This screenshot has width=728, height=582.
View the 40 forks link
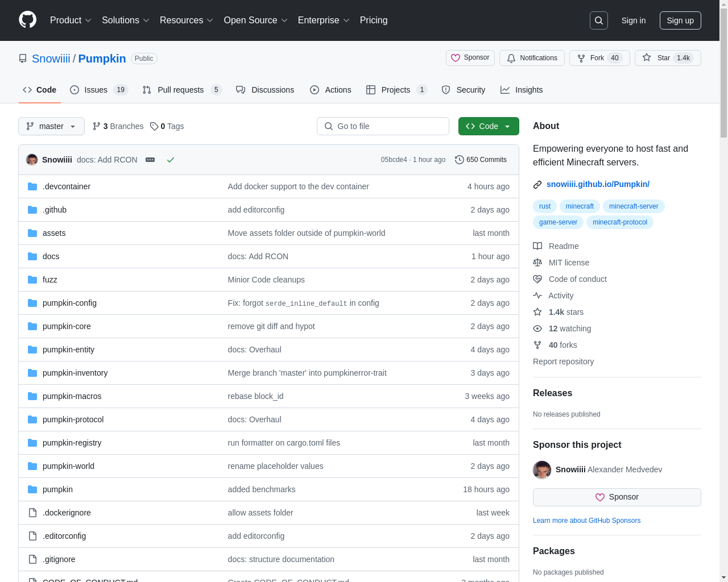point(555,345)
